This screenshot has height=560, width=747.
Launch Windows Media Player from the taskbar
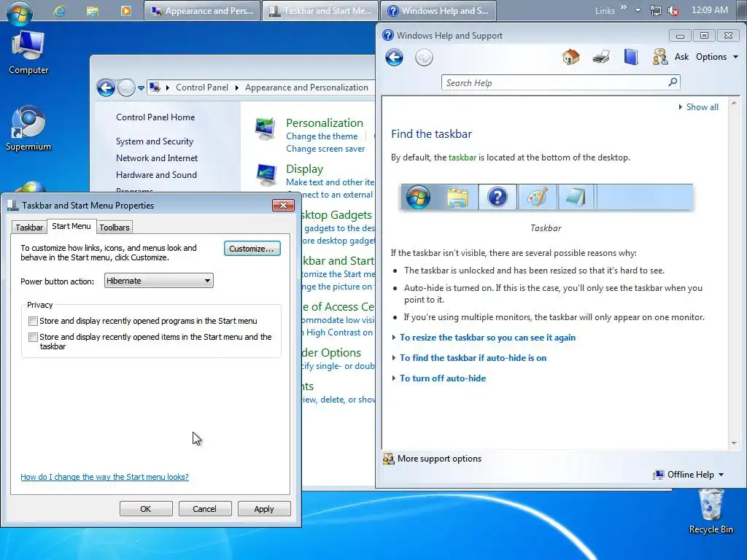coord(125,11)
